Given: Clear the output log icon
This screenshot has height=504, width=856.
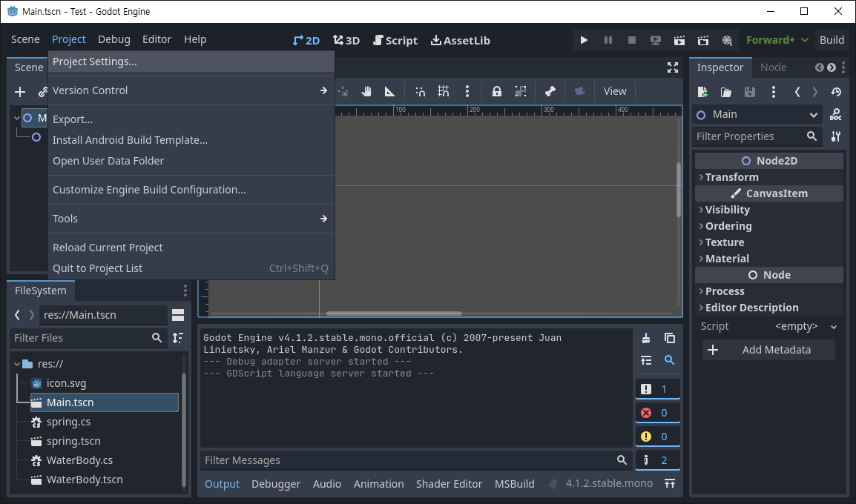Looking at the screenshot, I should pos(646,338).
